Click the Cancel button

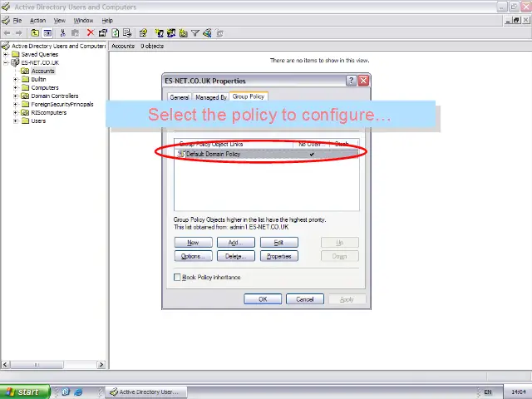pos(305,299)
